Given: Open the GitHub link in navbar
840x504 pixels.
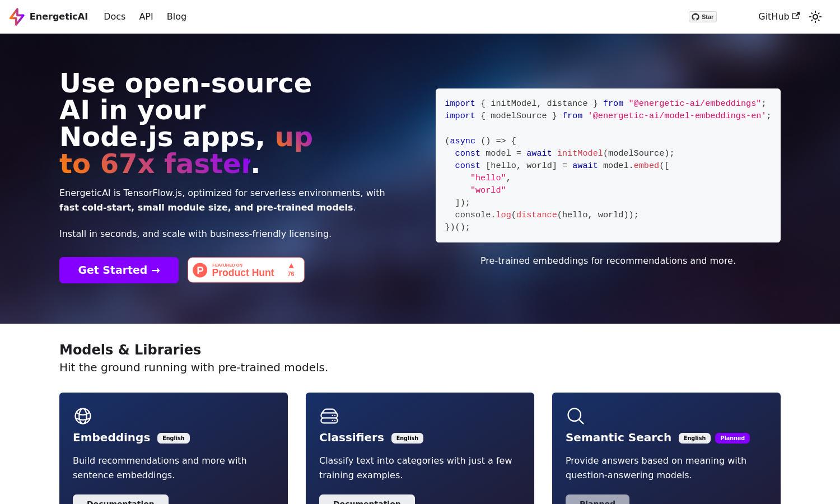Looking at the screenshot, I should tap(779, 17).
